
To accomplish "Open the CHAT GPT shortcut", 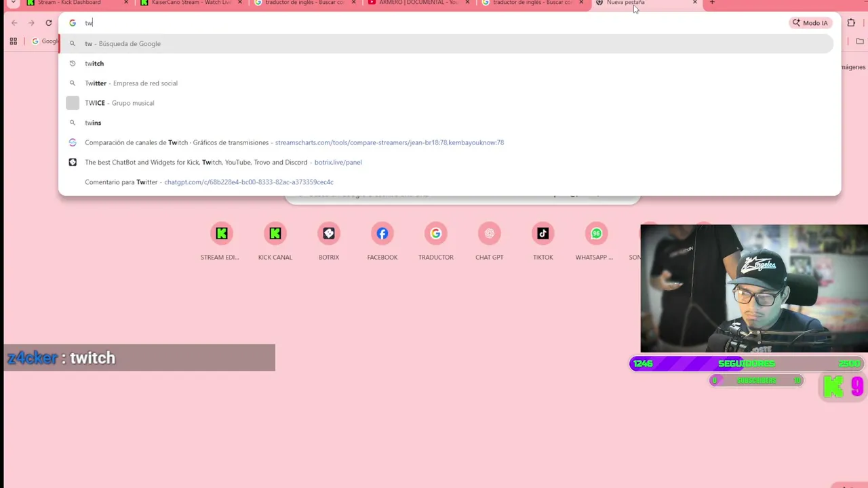I will (490, 241).
